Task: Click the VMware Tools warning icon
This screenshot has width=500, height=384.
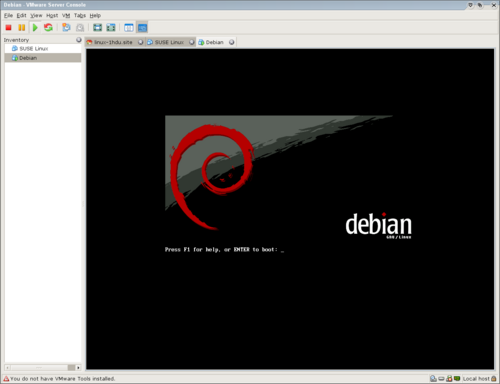Action: pos(6,379)
